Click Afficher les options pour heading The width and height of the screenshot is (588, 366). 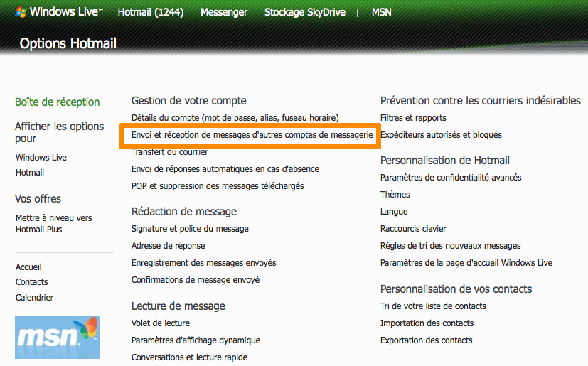(x=60, y=132)
